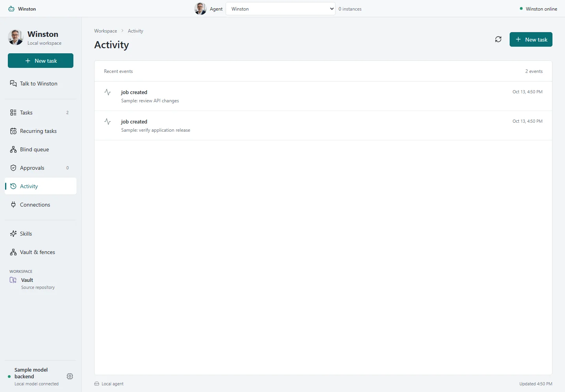Open the 'Sample: review API changes' event
Screen dimensions: 565x392
[323, 96]
